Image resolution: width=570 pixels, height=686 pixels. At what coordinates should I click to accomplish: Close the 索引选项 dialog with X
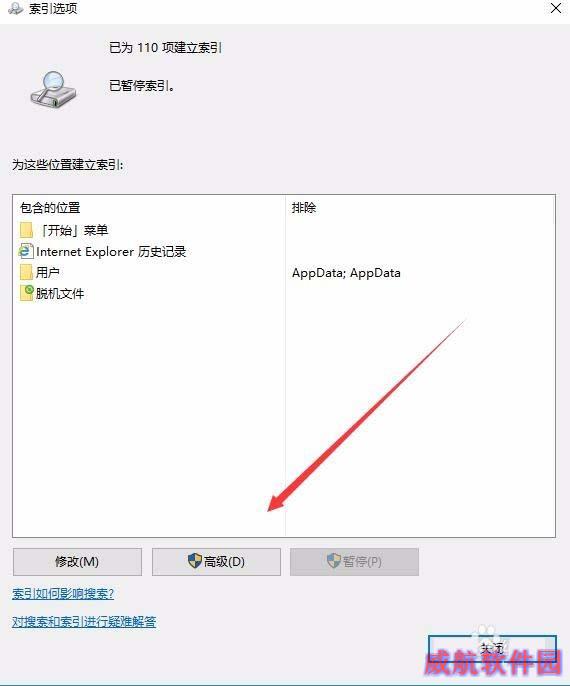pyautogui.click(x=556, y=8)
